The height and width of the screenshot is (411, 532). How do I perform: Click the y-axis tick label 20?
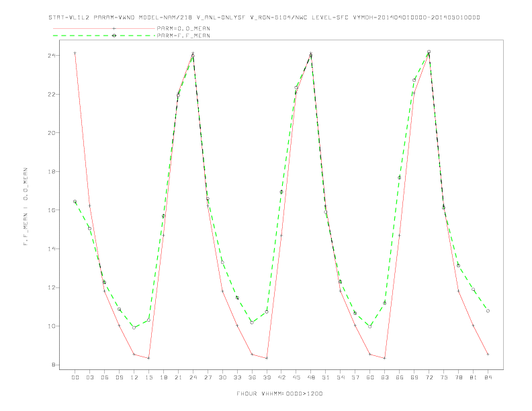click(x=51, y=132)
